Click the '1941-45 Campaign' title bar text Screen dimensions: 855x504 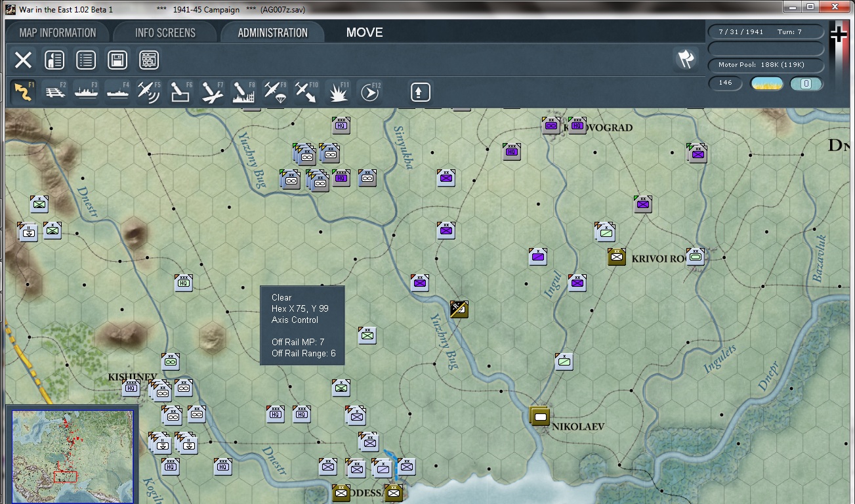tap(206, 10)
